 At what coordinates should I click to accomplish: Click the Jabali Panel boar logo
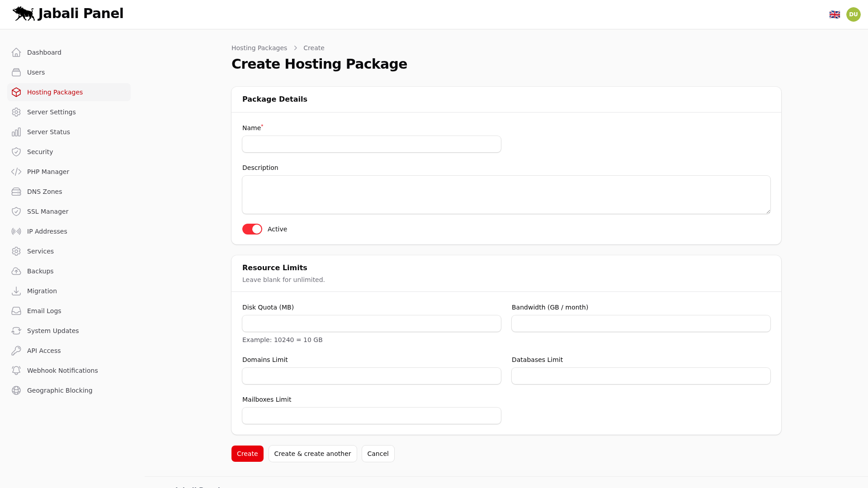(24, 14)
